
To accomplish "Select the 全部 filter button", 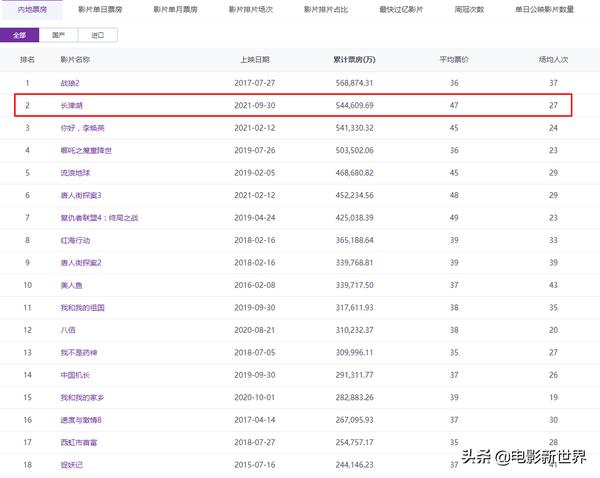I will 20,35.
